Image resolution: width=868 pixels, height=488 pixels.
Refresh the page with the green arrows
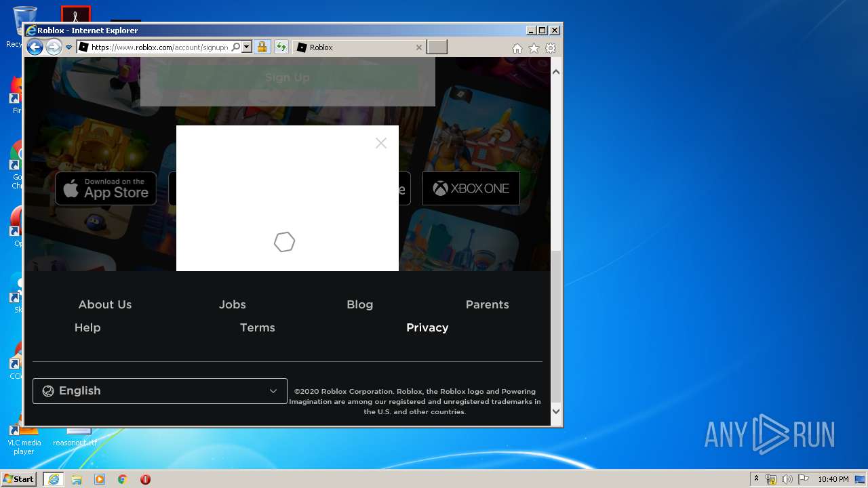click(x=281, y=47)
